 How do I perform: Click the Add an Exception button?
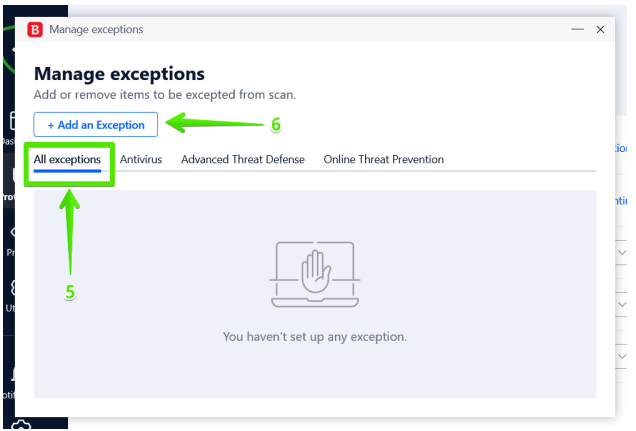coord(96,124)
